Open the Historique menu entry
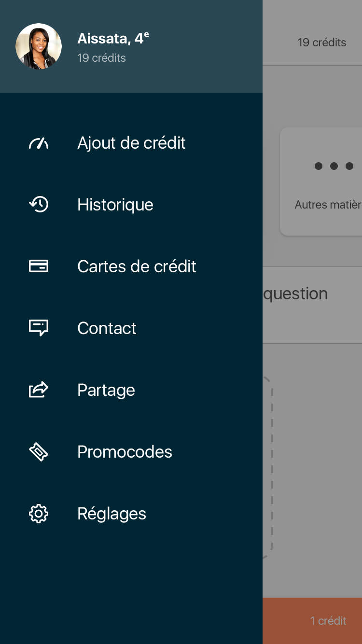Image resolution: width=362 pixels, height=644 pixels. [115, 205]
